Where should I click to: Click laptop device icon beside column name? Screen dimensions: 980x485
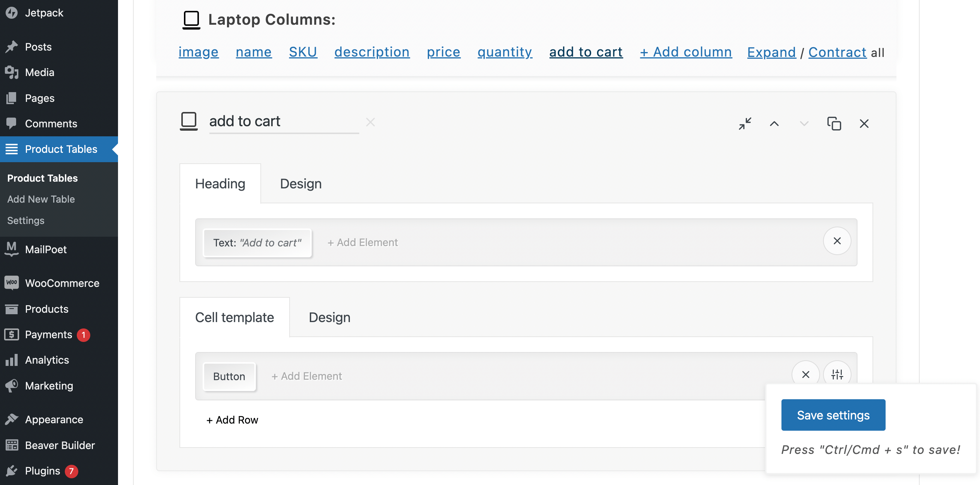(x=189, y=121)
